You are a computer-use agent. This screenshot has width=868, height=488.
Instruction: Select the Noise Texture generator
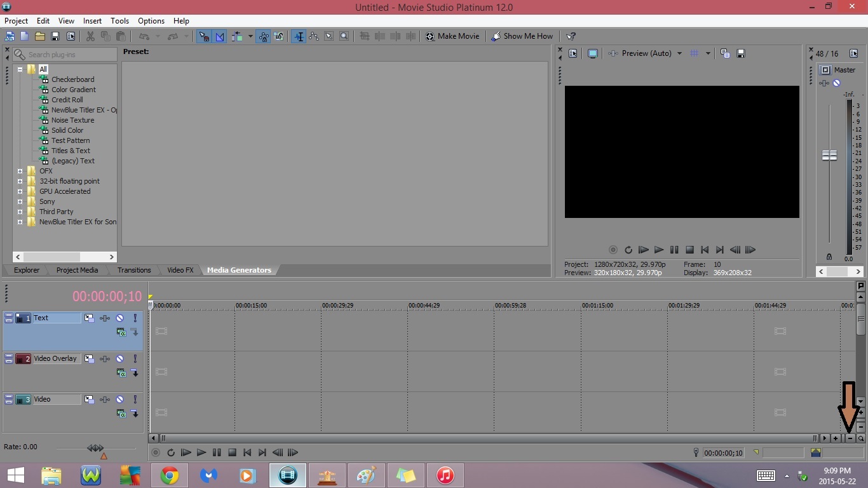72,120
